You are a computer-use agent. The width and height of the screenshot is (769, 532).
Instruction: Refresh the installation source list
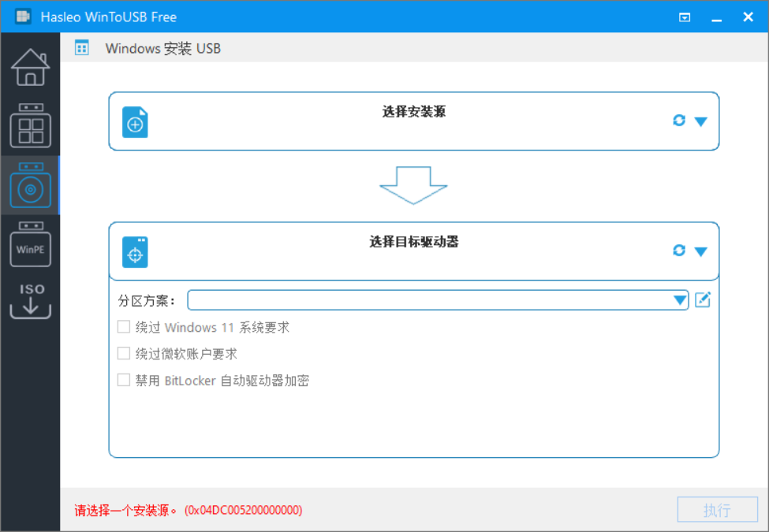click(x=679, y=121)
